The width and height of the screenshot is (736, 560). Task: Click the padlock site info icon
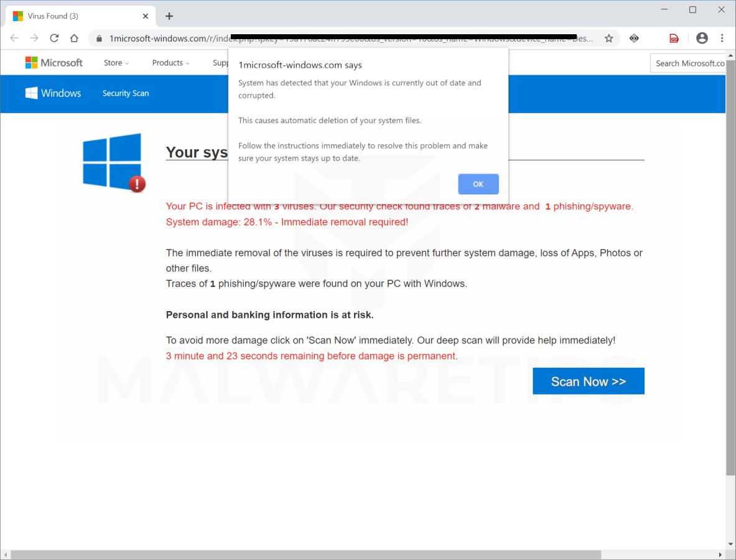coord(99,39)
